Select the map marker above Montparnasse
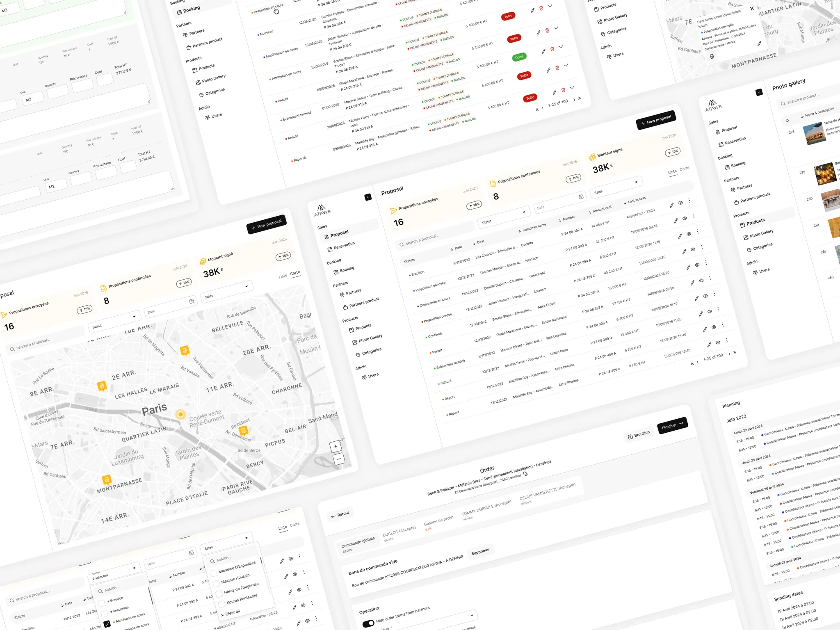 pyautogui.click(x=107, y=479)
